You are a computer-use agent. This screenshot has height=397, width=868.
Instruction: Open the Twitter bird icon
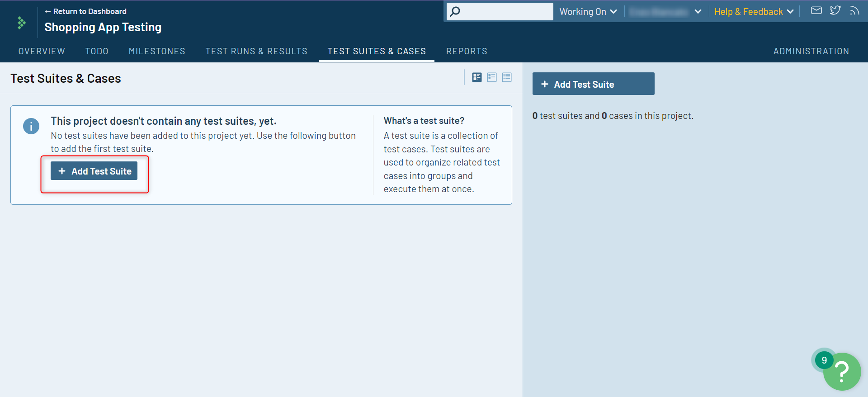[x=835, y=10]
